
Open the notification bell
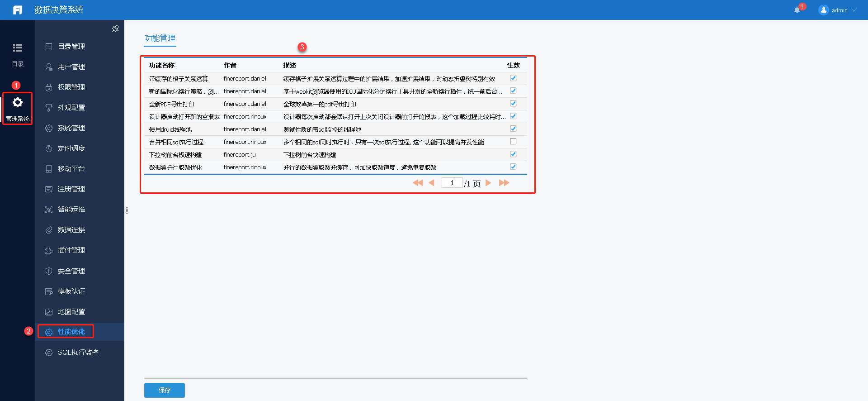(x=797, y=10)
